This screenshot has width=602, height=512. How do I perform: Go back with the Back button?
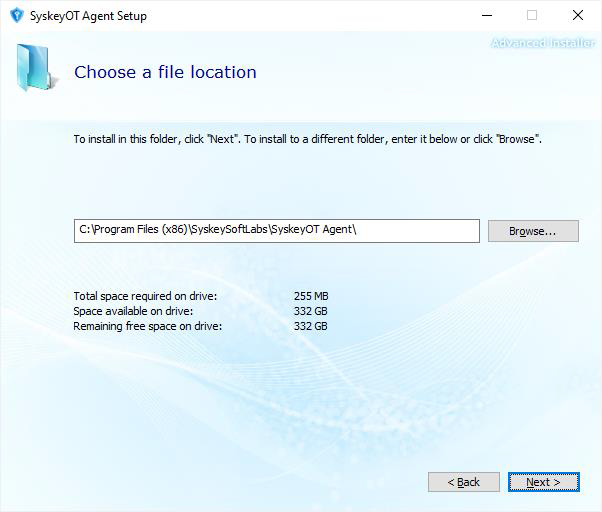[463, 482]
